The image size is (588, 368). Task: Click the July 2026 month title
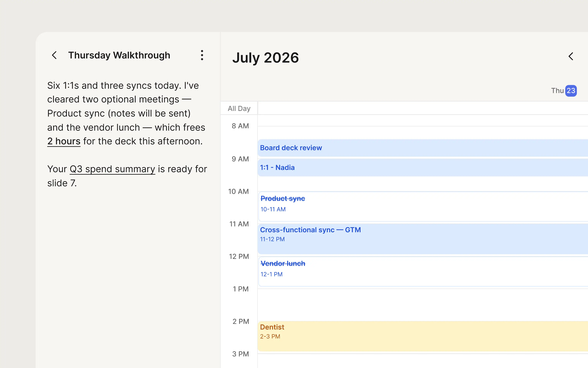point(266,58)
